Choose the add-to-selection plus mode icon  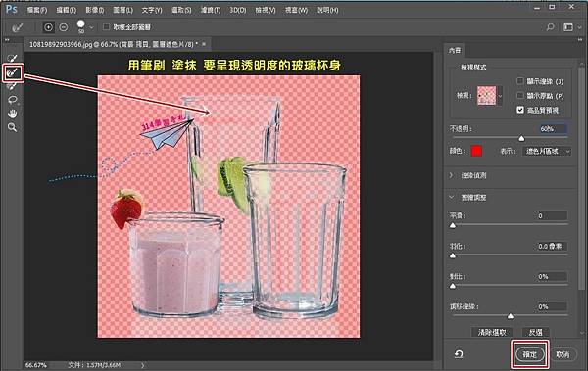coord(48,27)
